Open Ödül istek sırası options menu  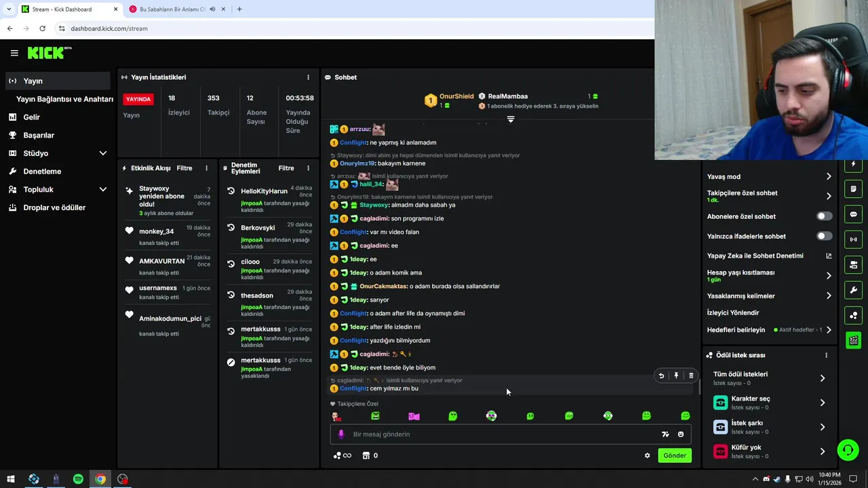(826, 355)
